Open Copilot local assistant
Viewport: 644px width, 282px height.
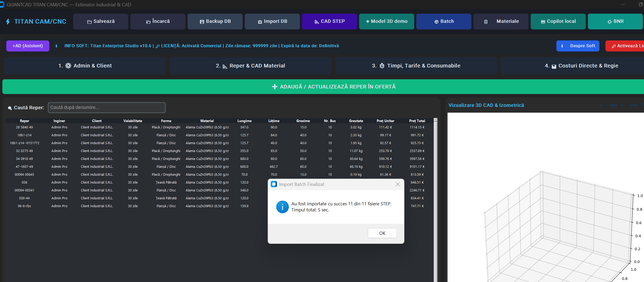(558, 22)
